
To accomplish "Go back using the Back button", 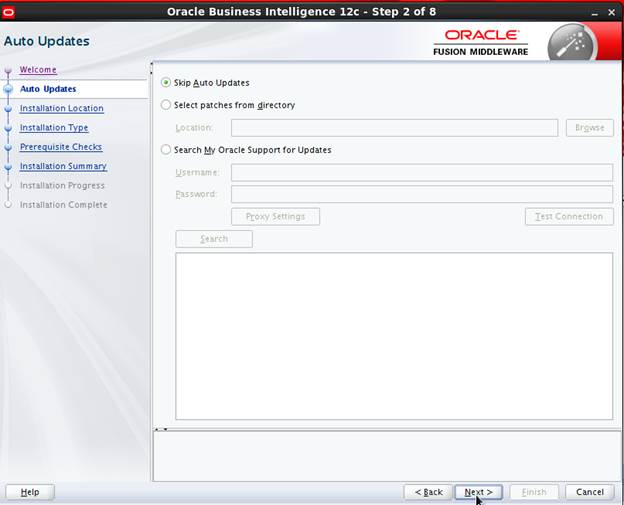I will click(427, 492).
